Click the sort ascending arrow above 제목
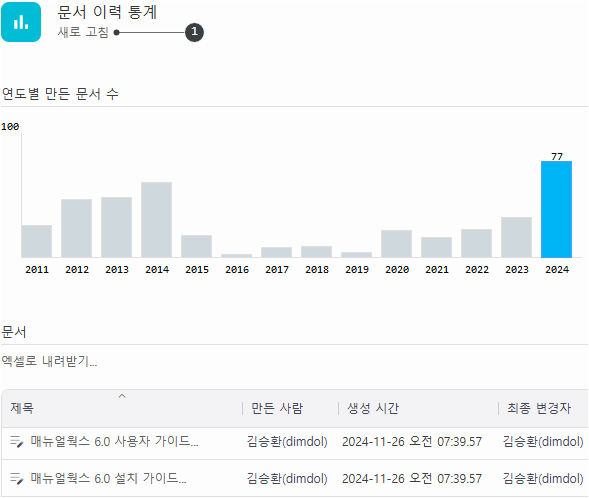Image resolution: width=589 pixels, height=498 pixels. [x=122, y=396]
